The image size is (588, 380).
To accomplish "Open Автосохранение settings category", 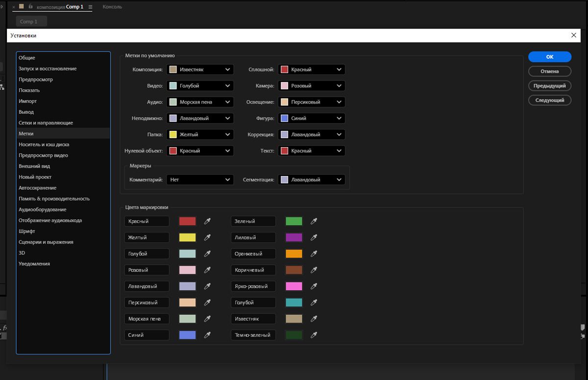I will point(63,188).
